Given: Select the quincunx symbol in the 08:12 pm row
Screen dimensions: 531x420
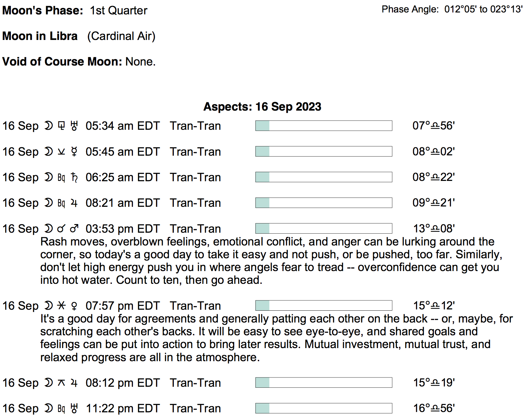Looking at the screenshot, I should pos(61,383).
